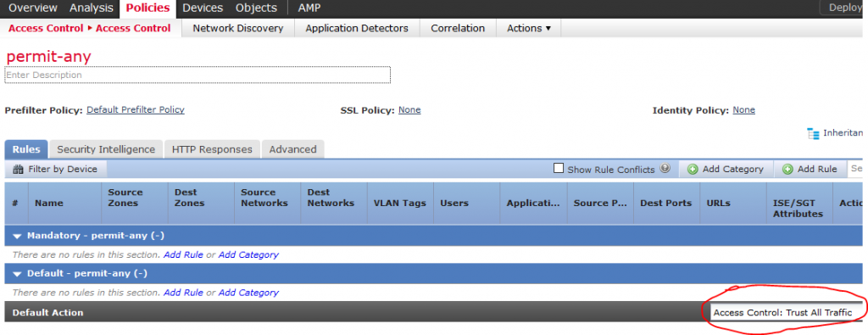The height and width of the screenshot is (335, 868).
Task: Open the HTTP Responses tab
Action: pos(212,149)
